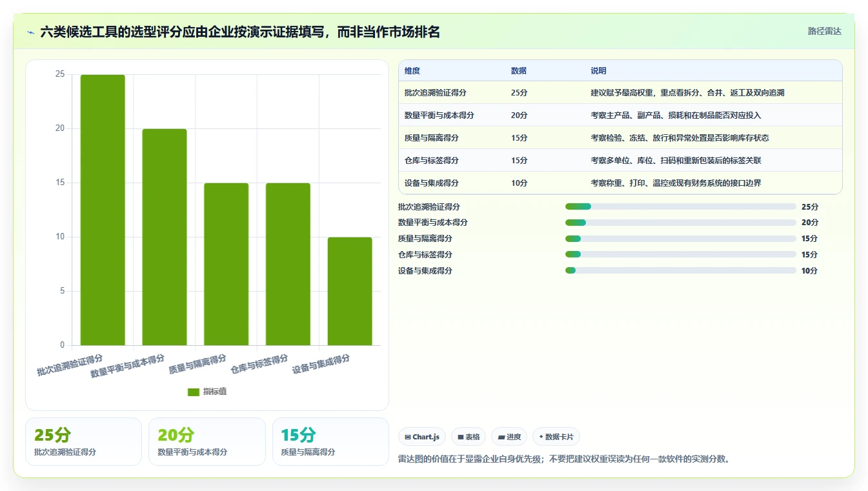The width and height of the screenshot is (868, 491).
Task: Click the 数量平衡与成本得分 progress bar
Action: click(x=680, y=223)
